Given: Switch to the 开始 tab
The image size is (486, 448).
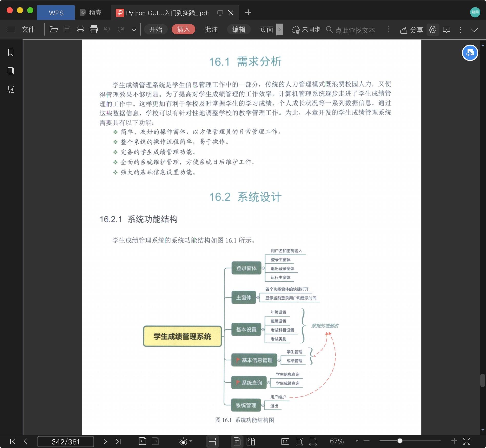Looking at the screenshot, I should pos(156,29).
